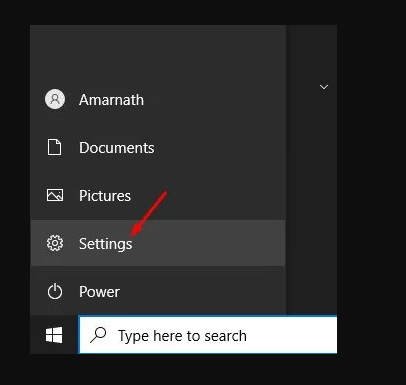Select Settings in the Start menu
Image resolution: width=406 pixels, height=385 pixels.
click(x=158, y=243)
